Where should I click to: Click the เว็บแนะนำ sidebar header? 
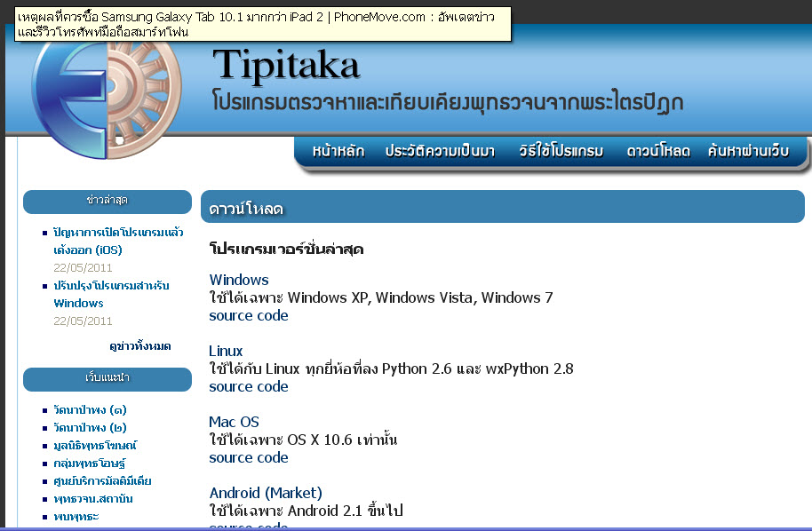click(107, 379)
